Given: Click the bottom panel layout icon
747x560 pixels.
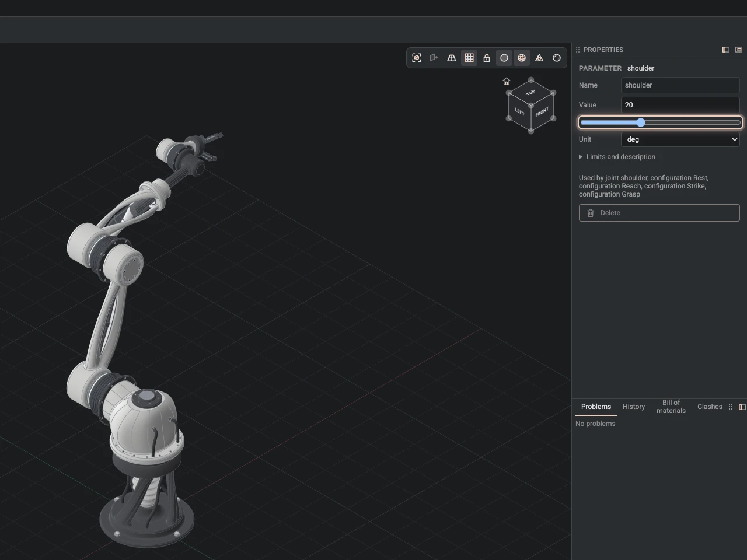Looking at the screenshot, I should tap(742, 407).
